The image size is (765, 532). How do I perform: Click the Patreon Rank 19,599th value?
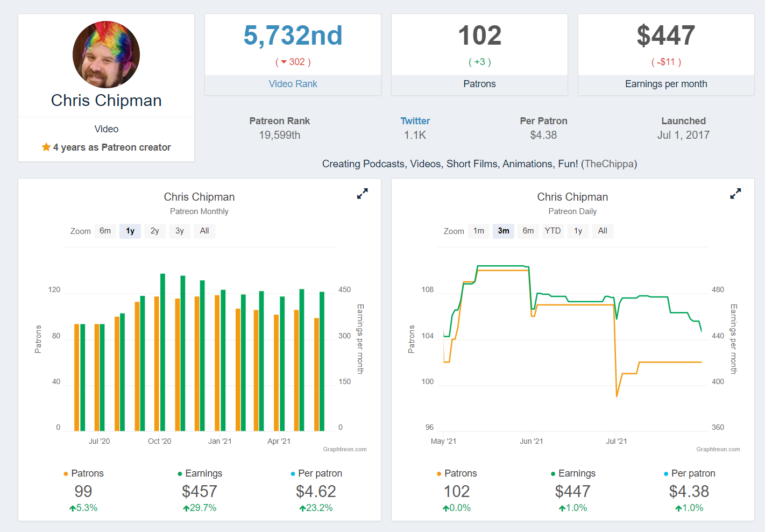280,135
